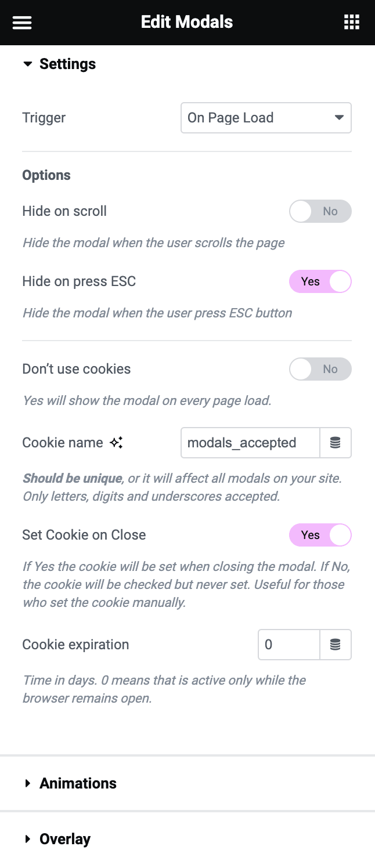Collapse the Settings section heading
Image resolution: width=375 pixels, height=868 pixels.
pos(67,64)
